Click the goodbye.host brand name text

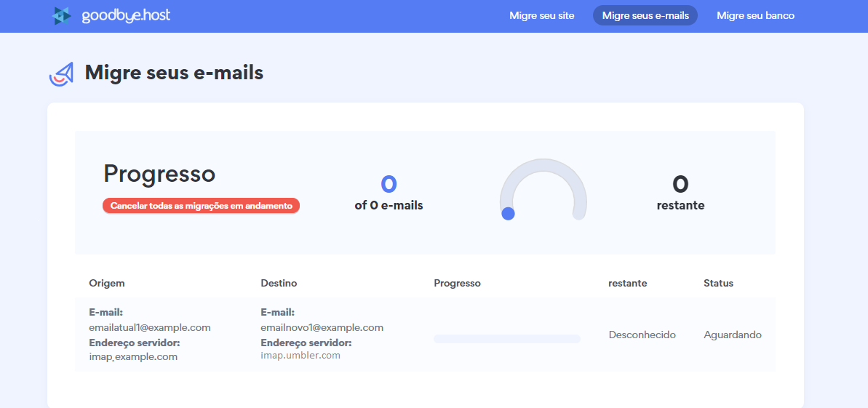click(126, 15)
